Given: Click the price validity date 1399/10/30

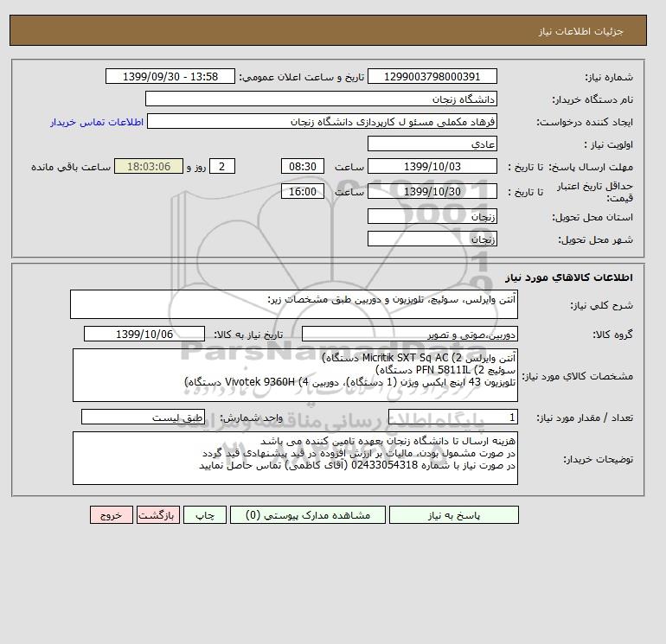Looking at the screenshot, I should tap(432, 191).
